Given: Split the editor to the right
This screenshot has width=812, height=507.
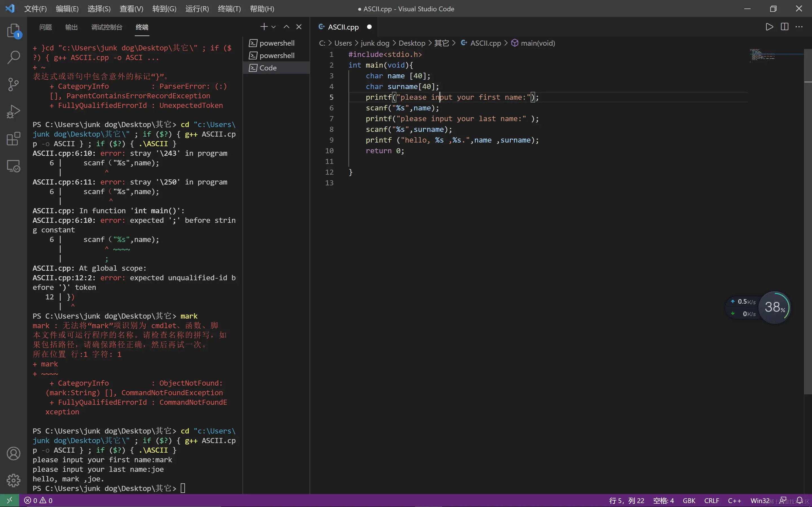Looking at the screenshot, I should point(784,27).
